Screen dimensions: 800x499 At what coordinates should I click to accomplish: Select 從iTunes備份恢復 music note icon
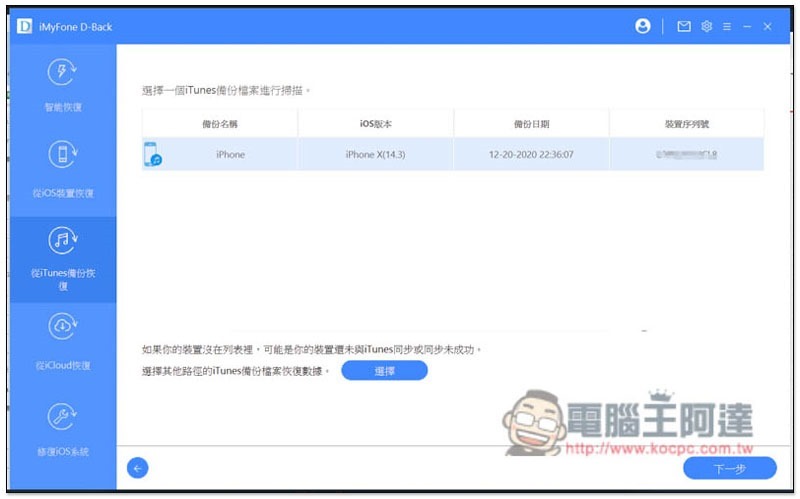62,240
